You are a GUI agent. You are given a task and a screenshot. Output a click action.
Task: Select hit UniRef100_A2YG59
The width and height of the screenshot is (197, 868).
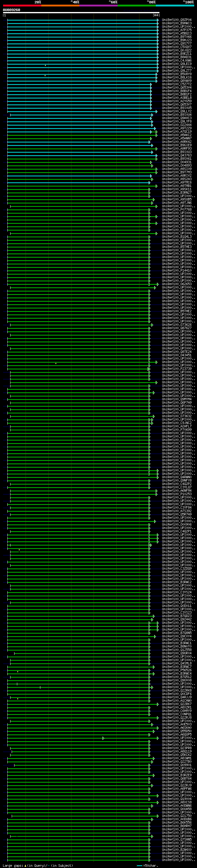pyautogui.click(x=177, y=101)
